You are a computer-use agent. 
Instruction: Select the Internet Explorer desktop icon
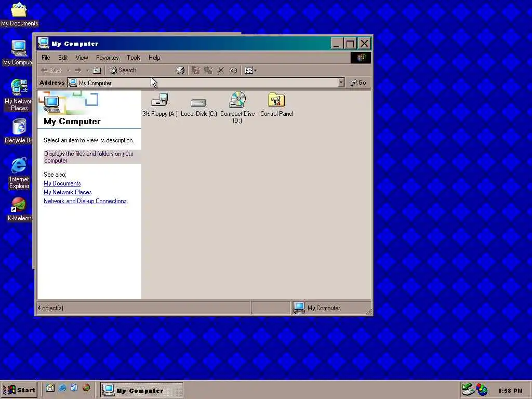(19, 173)
